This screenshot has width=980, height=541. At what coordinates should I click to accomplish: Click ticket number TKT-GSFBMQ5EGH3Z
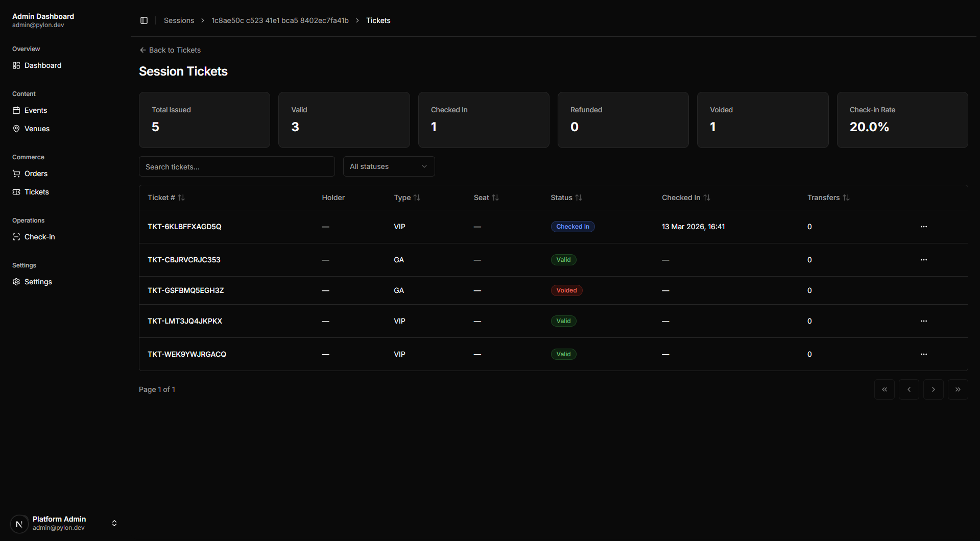[186, 290]
